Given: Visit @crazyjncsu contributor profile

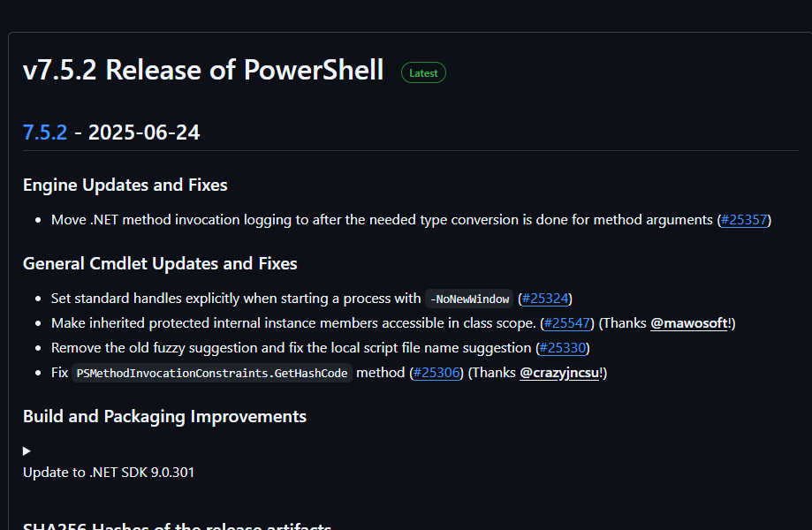Looking at the screenshot, I should 559,373.
